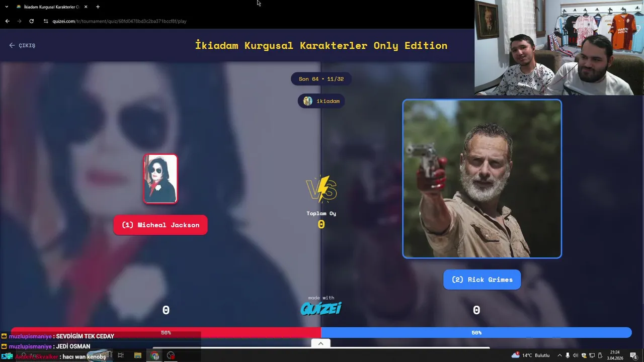The image size is (644, 362).
Task: Open a new browser tab
Action: click(x=98, y=7)
